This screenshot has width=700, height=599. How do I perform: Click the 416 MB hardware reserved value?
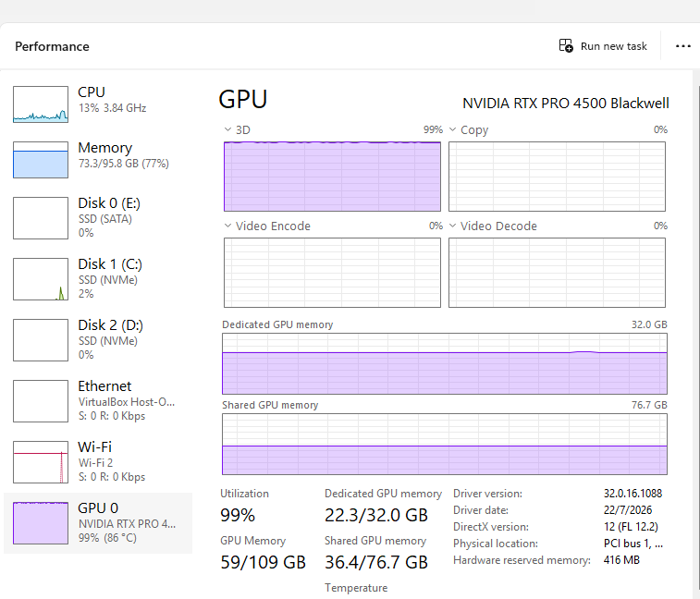point(621,560)
